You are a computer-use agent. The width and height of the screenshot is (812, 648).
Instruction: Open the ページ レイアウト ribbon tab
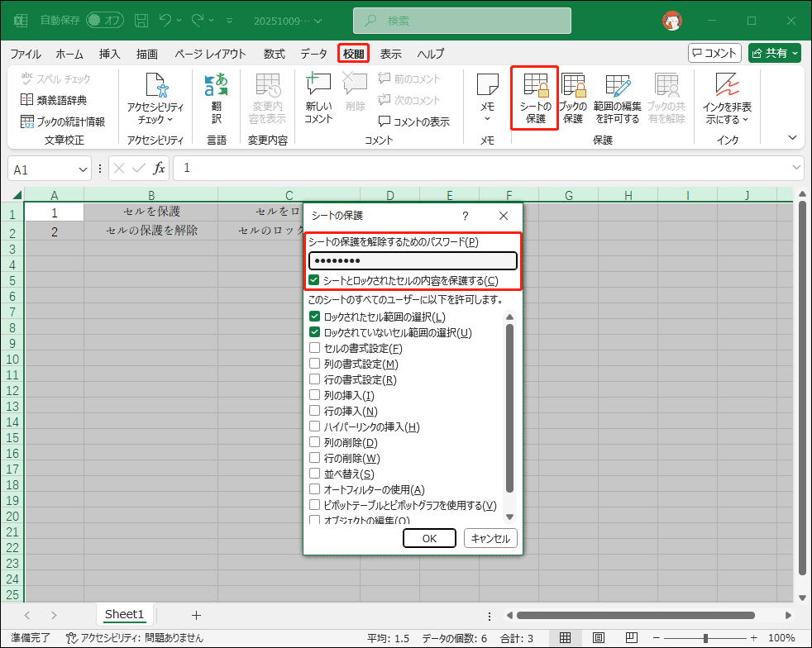tap(210, 54)
